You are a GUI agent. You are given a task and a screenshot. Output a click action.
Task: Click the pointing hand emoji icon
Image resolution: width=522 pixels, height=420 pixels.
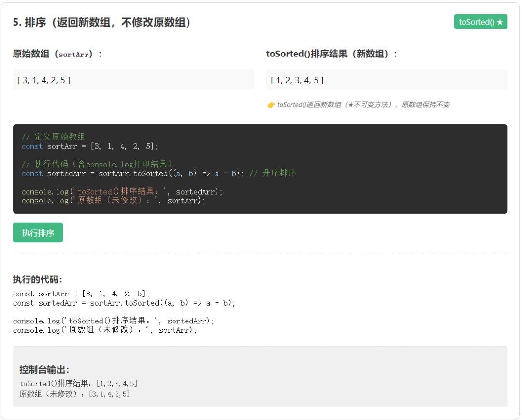pyautogui.click(x=271, y=105)
